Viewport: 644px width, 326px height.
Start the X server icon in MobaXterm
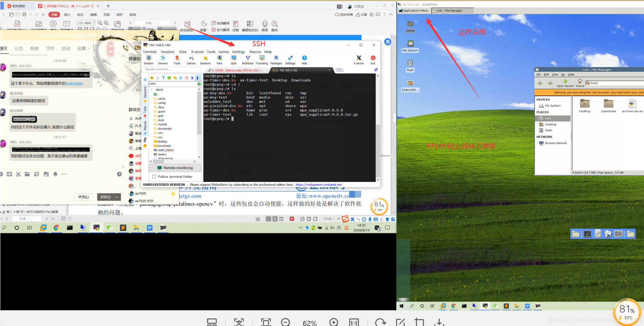pyautogui.click(x=359, y=60)
